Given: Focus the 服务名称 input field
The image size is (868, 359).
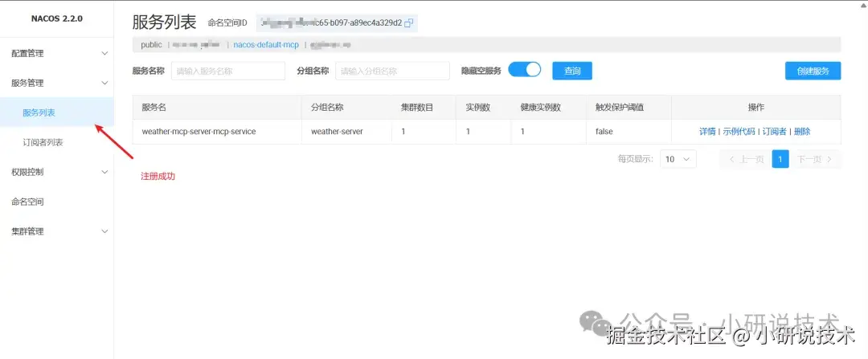Looking at the screenshot, I should click(228, 71).
